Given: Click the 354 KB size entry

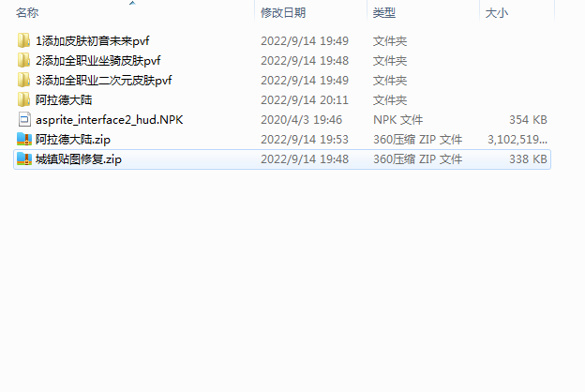Looking at the screenshot, I should coord(528,120).
